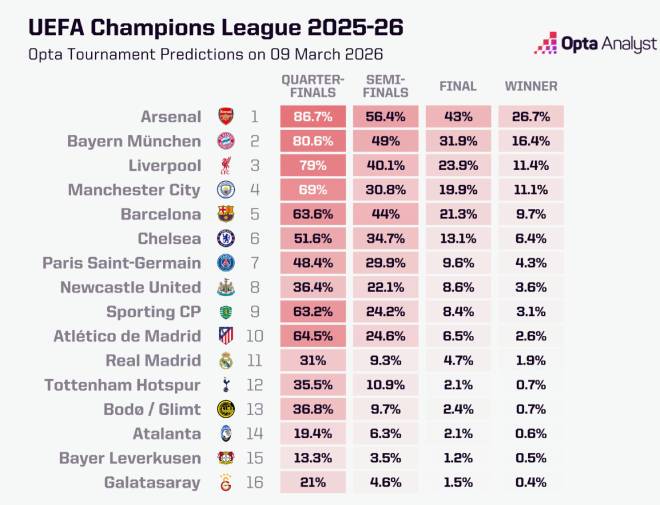Click Arsenal's 26.7% winner probability cell

[x=531, y=117]
